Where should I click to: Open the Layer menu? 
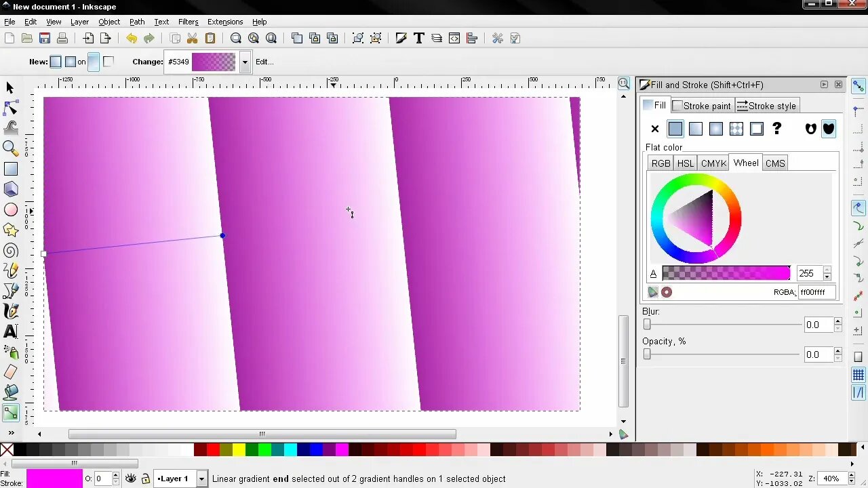coord(79,22)
